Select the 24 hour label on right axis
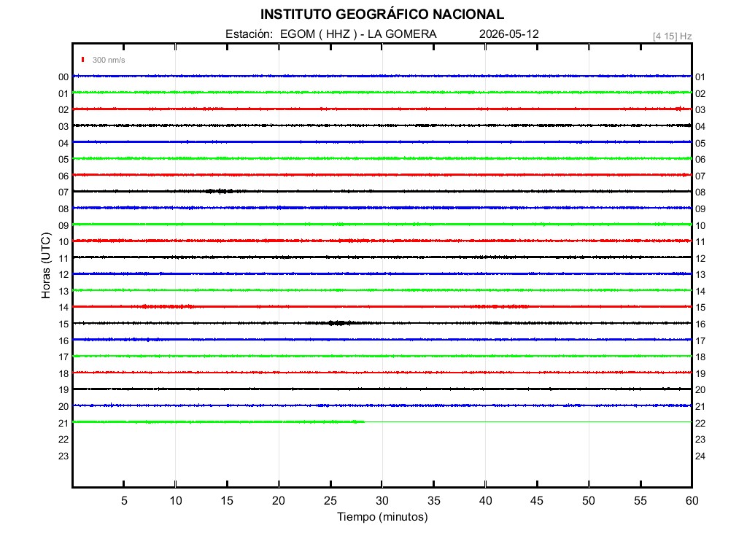 coord(700,456)
